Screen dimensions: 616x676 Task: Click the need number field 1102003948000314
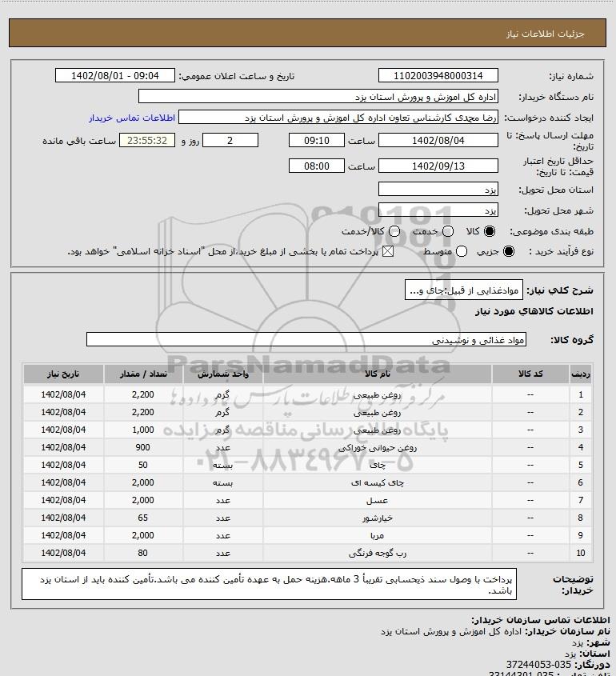click(438, 75)
